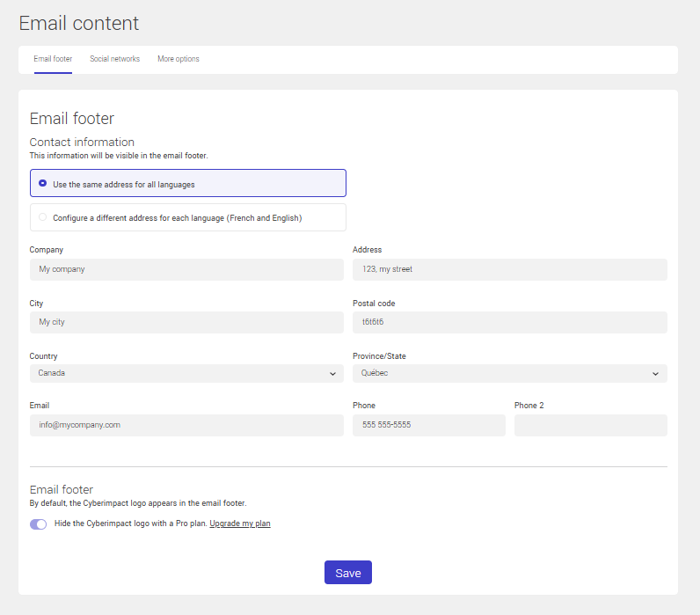Click the 'Postal code' field label
Screen dimensions: 700x615
coord(374,304)
